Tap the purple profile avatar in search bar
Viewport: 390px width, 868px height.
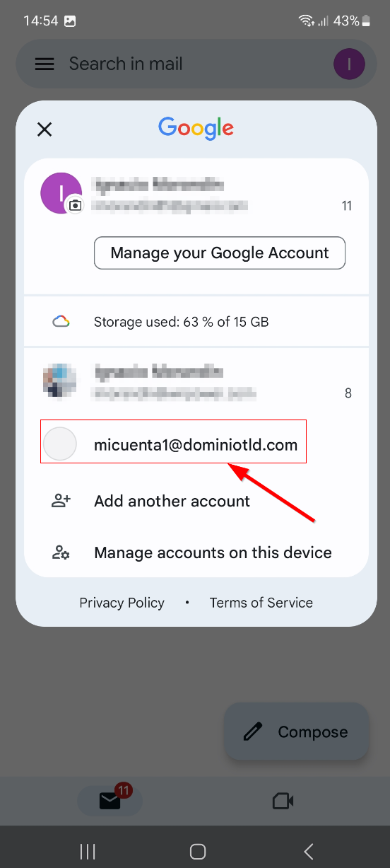point(349,64)
